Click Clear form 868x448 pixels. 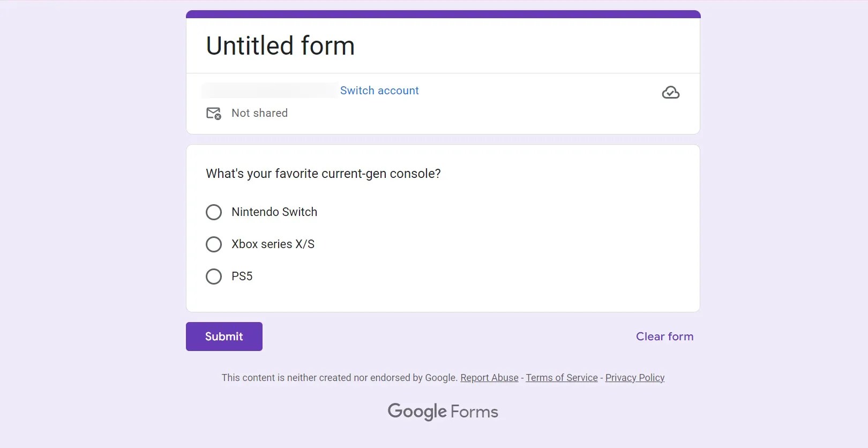[664, 337]
